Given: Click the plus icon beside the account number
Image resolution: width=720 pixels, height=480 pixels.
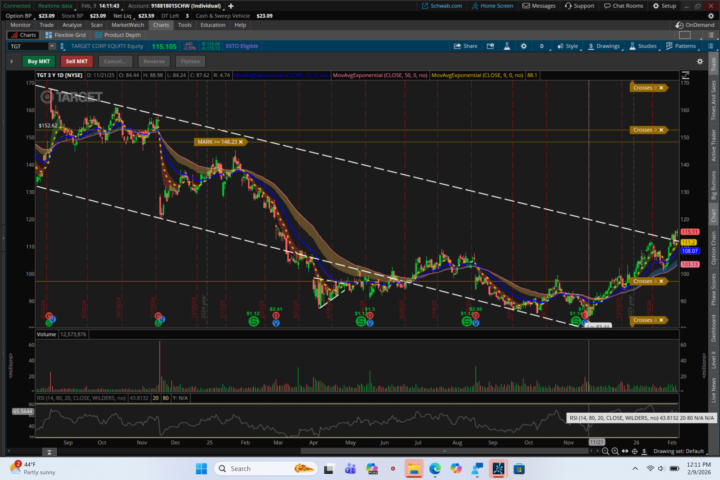Looking at the screenshot, I should click(x=231, y=6).
